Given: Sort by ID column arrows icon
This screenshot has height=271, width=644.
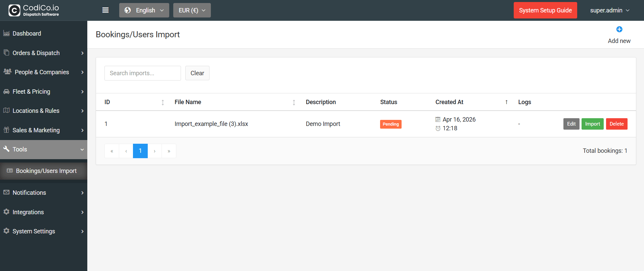Looking at the screenshot, I should (163, 102).
